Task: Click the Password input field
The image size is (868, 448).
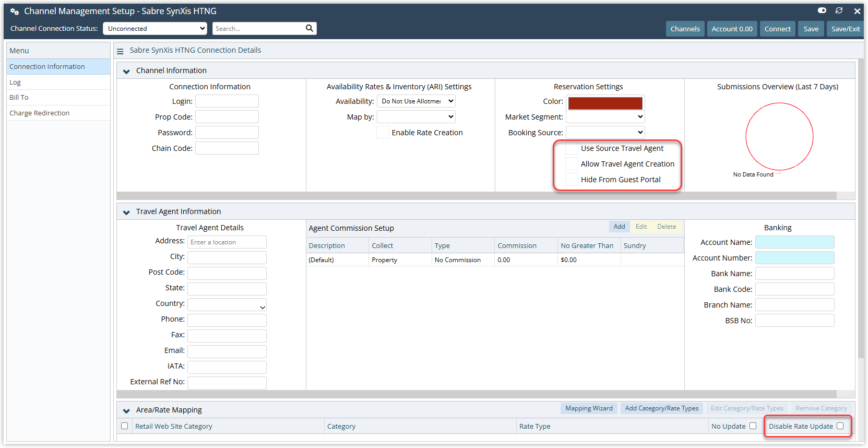Action: click(x=227, y=133)
